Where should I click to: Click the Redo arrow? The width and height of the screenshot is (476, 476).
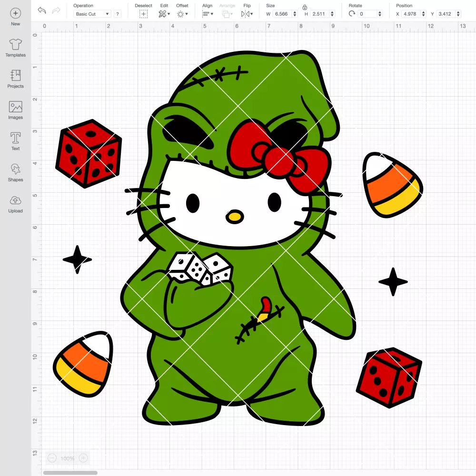point(56,10)
